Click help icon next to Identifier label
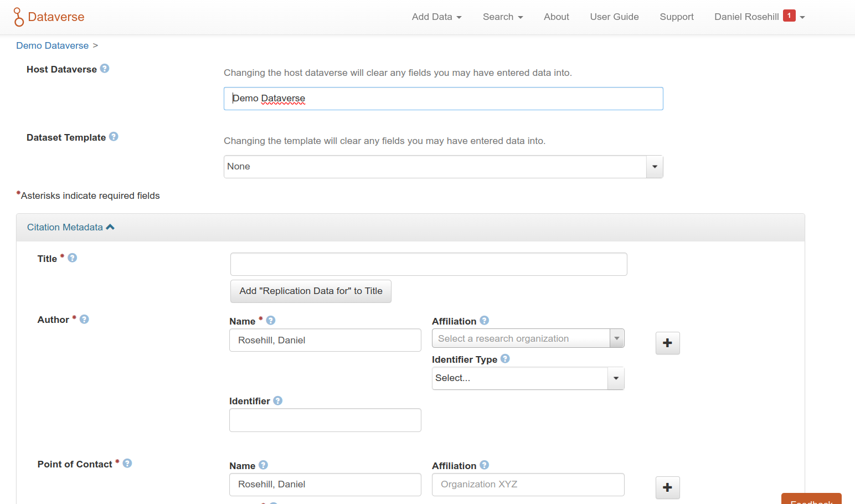 coord(278,400)
